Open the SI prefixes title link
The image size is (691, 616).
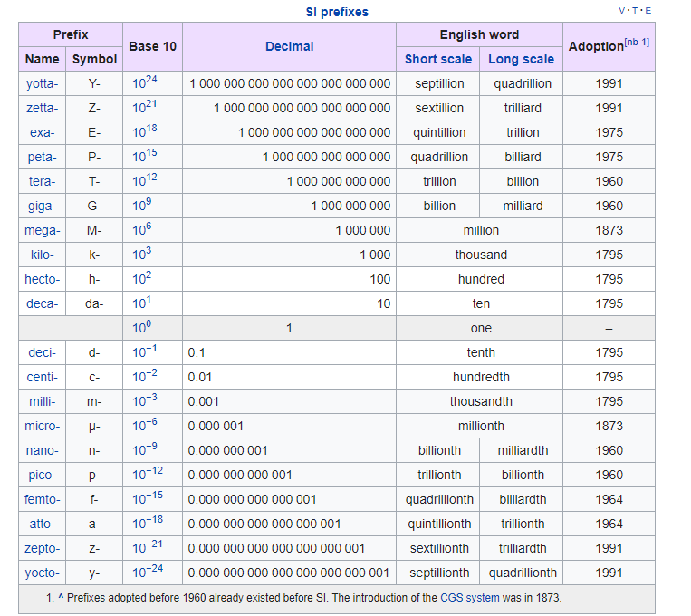[x=337, y=12]
